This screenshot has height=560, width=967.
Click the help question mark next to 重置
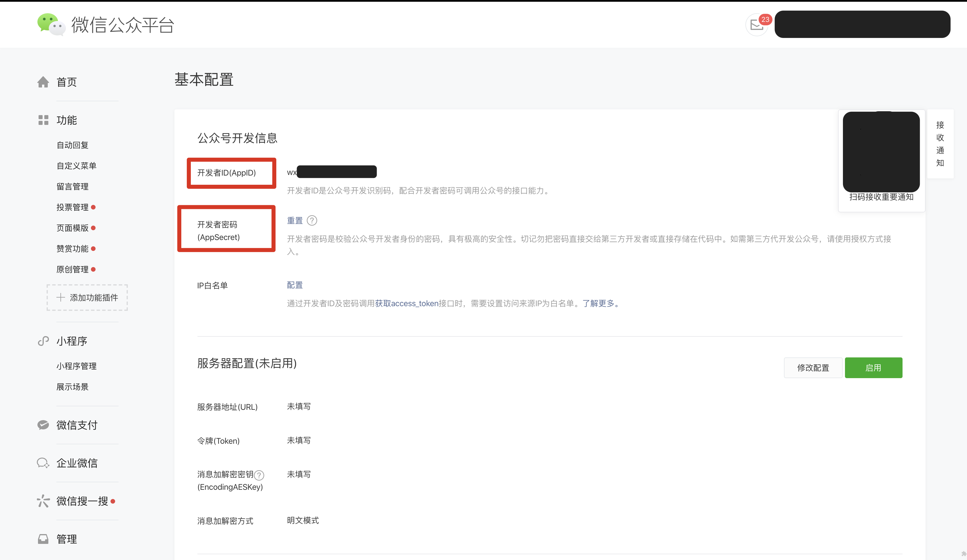(x=312, y=220)
